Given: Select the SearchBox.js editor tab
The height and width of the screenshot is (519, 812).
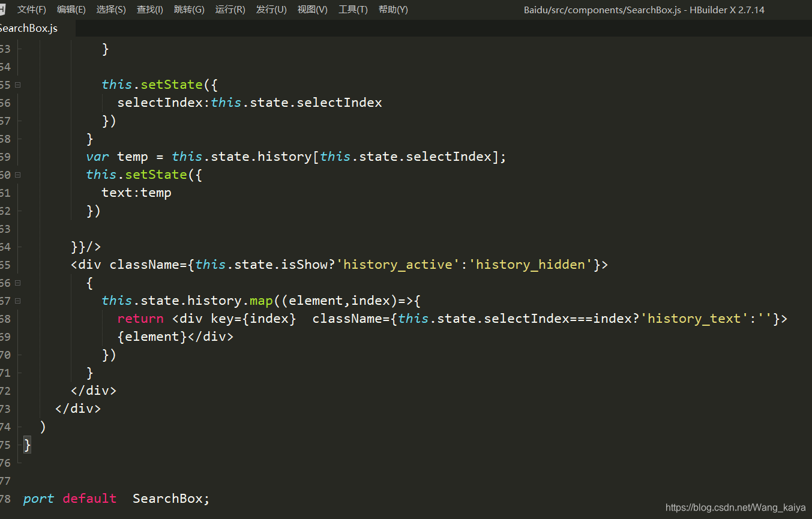Looking at the screenshot, I should 29,28.
